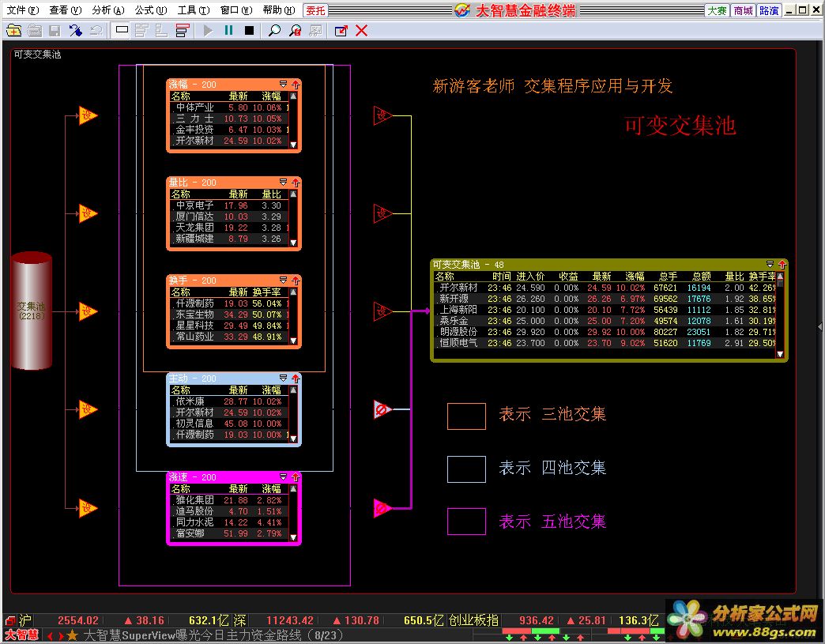
Task: Click the grayed open-folder toolbar icon
Action: [34, 31]
